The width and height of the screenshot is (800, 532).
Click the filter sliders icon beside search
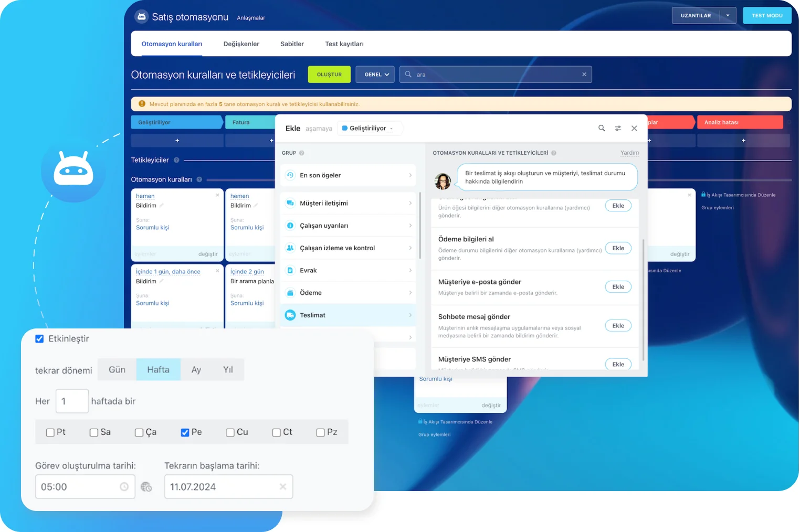618,127
